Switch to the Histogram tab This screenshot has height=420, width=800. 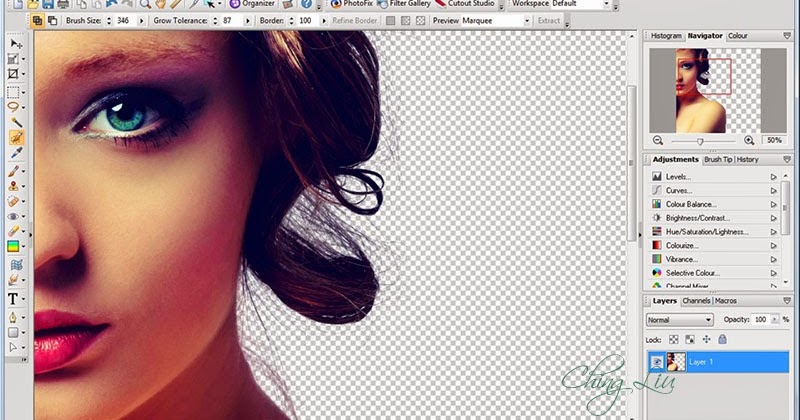(666, 36)
